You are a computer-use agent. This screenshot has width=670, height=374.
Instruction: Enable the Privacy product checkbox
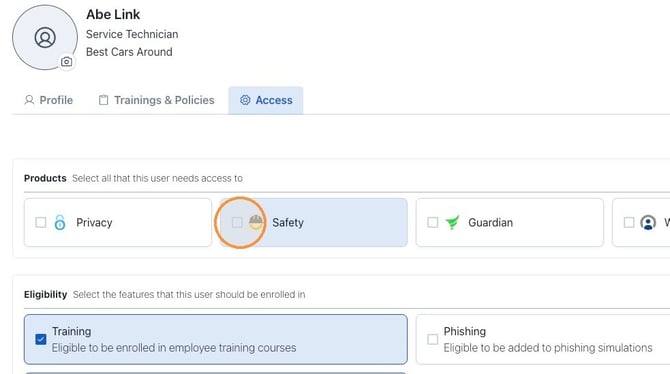pyautogui.click(x=41, y=222)
